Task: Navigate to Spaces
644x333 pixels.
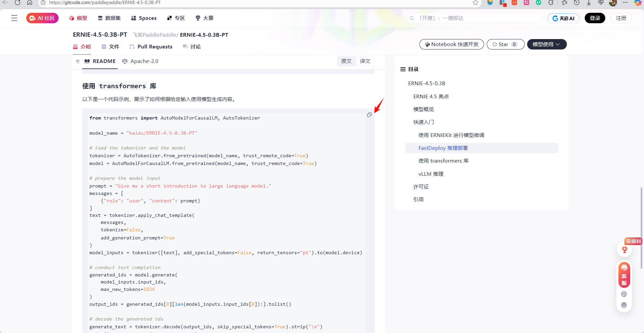Action: click(x=144, y=18)
